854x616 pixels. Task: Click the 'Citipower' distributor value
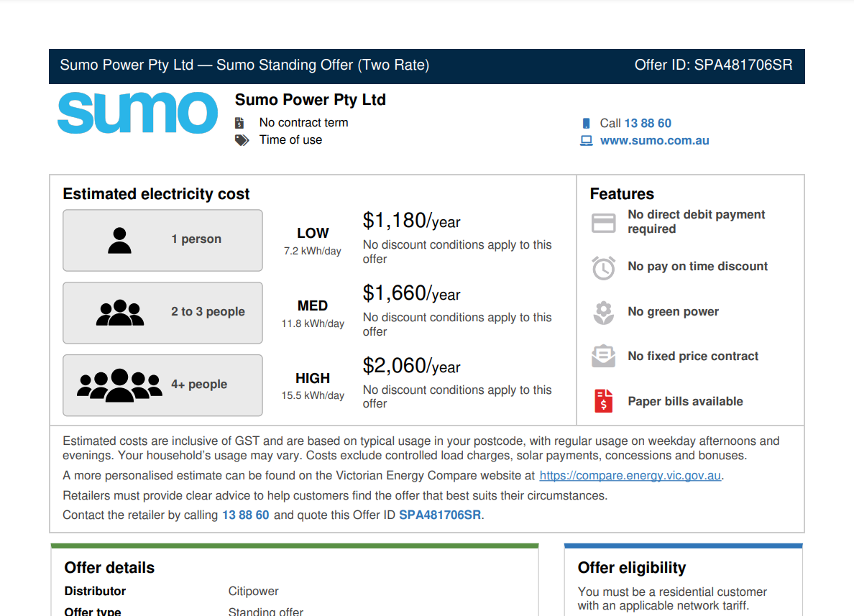[x=253, y=591]
